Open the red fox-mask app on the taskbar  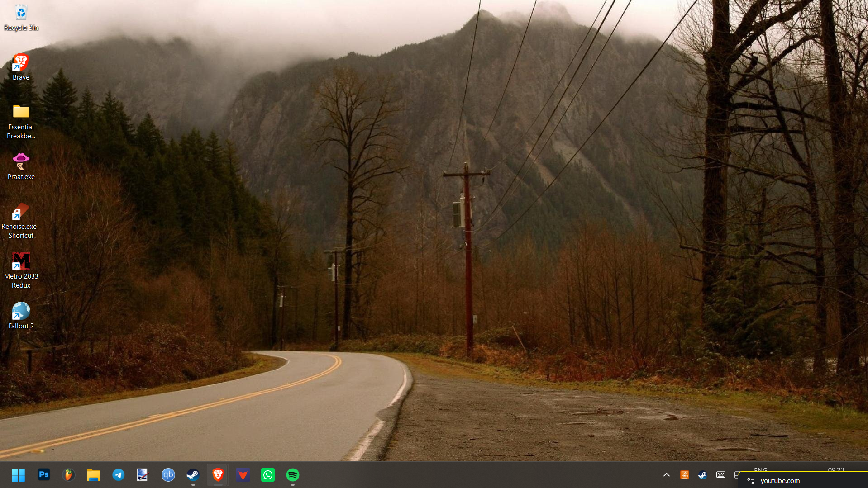click(x=243, y=475)
